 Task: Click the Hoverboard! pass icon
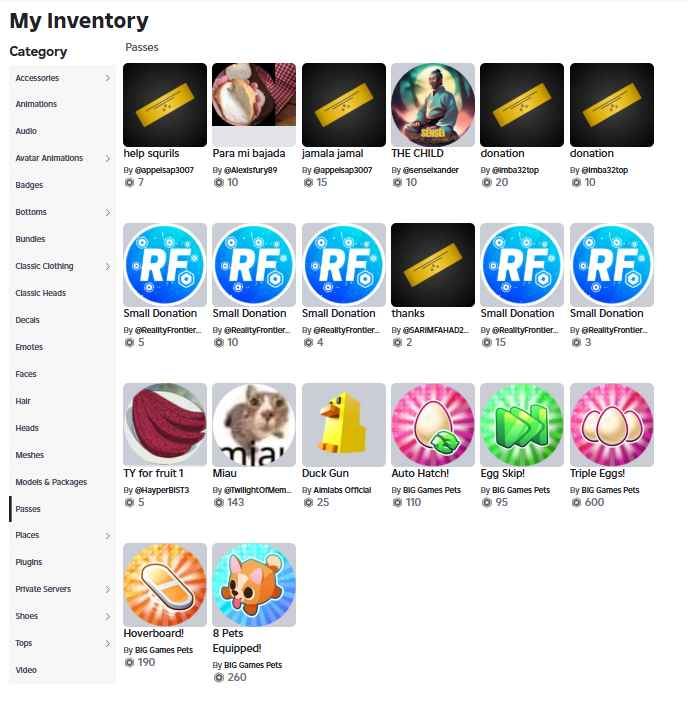(x=165, y=584)
